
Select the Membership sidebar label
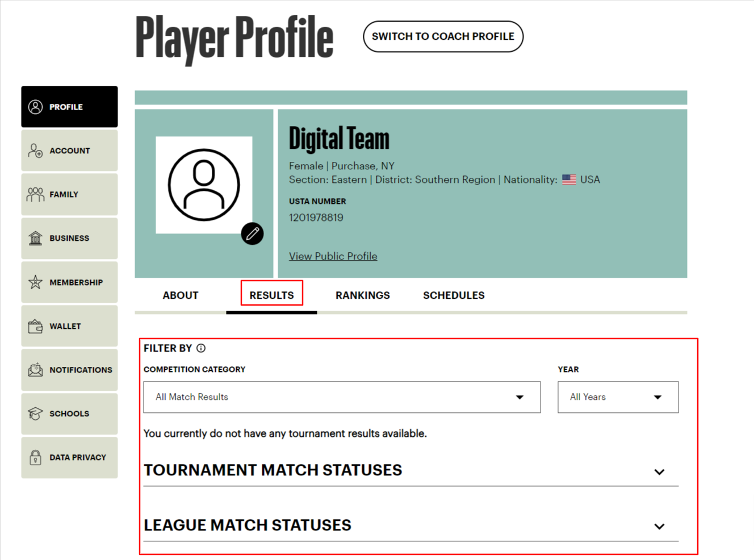[x=76, y=282]
